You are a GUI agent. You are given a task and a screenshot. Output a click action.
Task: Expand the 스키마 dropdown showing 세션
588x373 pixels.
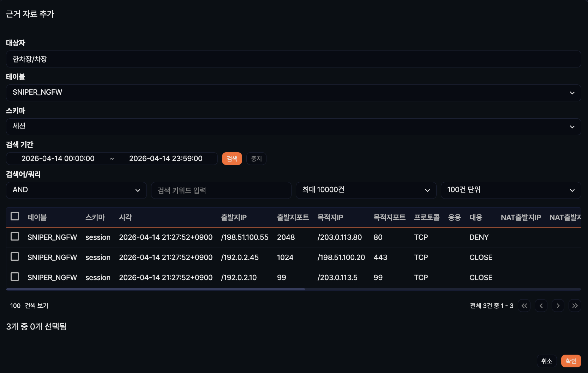click(x=293, y=127)
